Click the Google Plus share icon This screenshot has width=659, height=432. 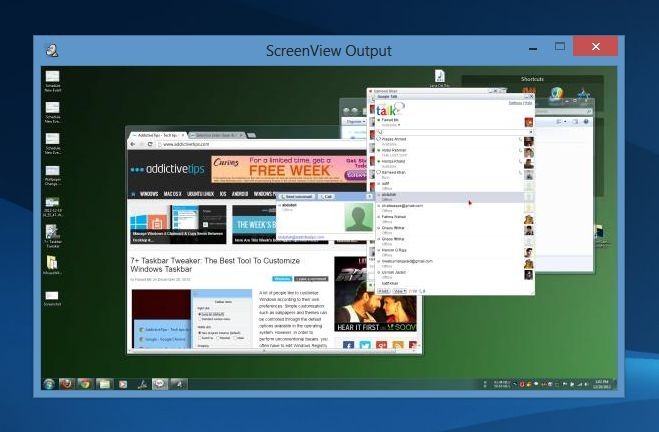[381, 345]
